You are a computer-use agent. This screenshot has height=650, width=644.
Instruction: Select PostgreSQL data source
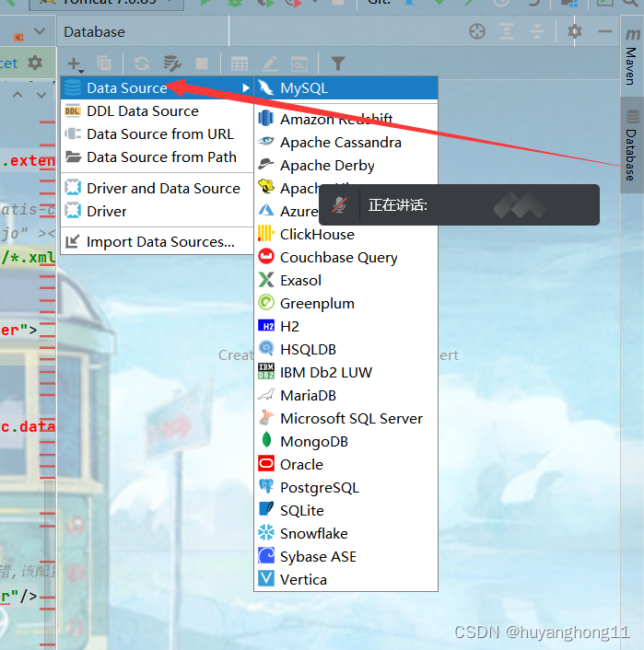point(346,488)
